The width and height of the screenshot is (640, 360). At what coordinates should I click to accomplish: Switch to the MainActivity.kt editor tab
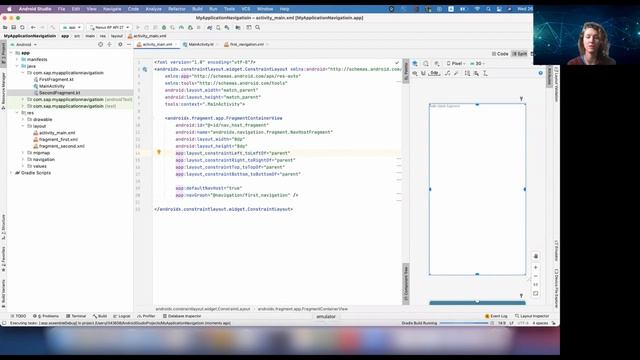click(200, 44)
